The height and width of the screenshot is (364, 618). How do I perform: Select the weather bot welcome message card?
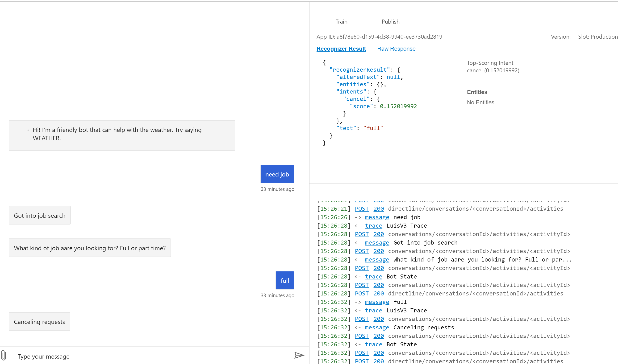pyautogui.click(x=122, y=135)
